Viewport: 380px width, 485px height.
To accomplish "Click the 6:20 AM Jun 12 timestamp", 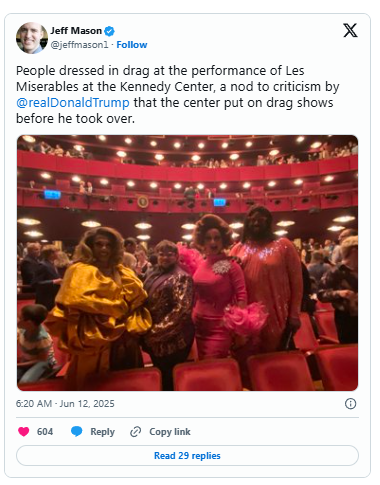I will point(65,404).
